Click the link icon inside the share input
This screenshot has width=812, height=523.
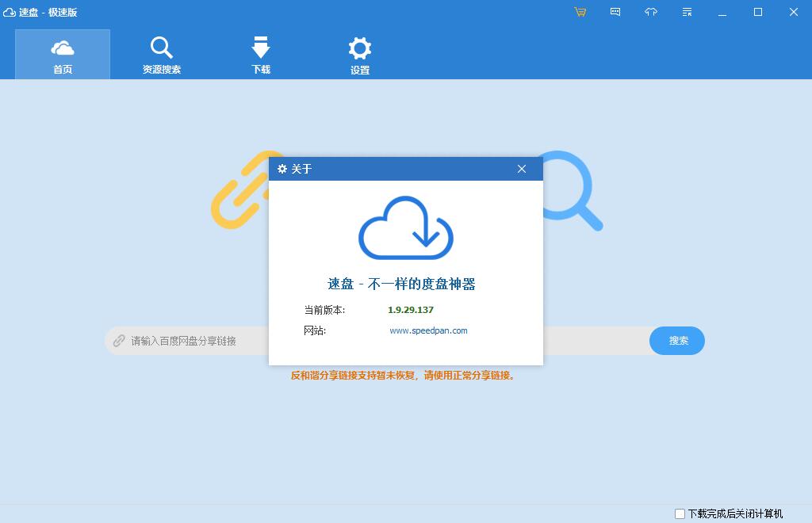[x=119, y=341]
